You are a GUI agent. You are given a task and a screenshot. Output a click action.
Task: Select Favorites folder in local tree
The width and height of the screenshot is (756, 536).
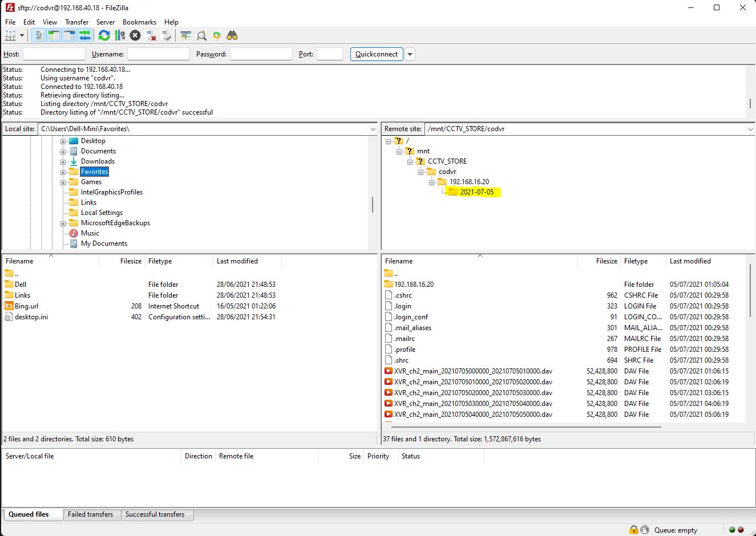94,172
